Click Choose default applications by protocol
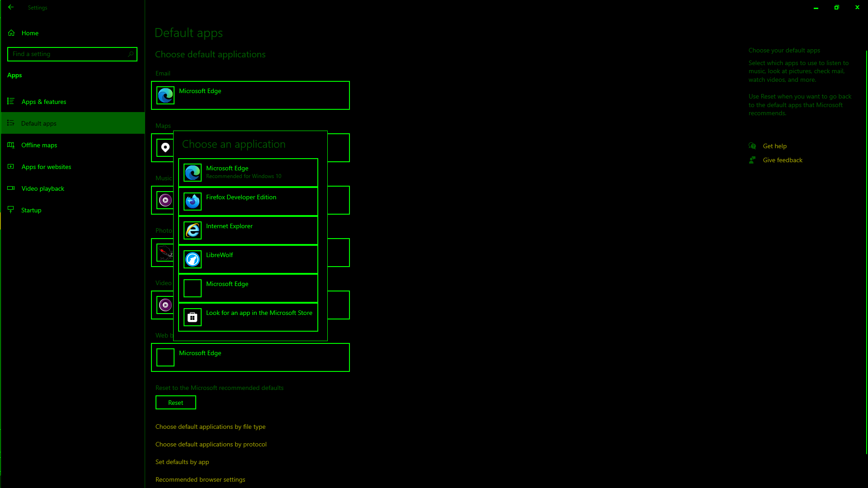The height and width of the screenshot is (488, 868). 211,444
